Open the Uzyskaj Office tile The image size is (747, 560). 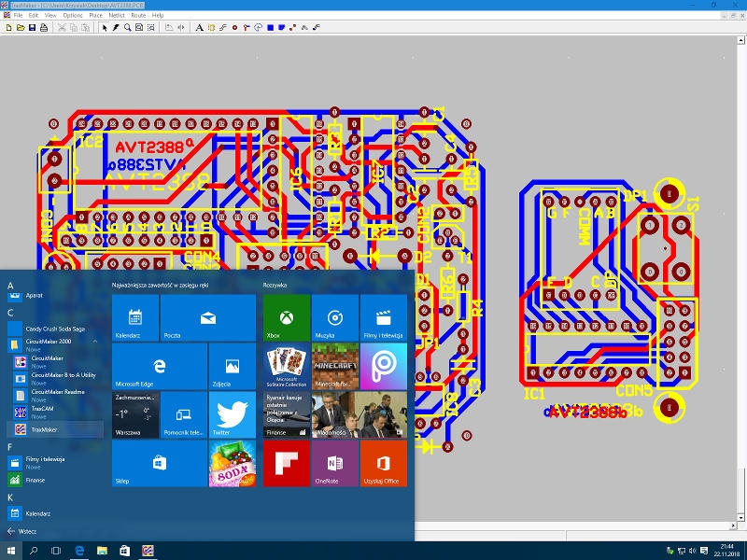tap(384, 463)
